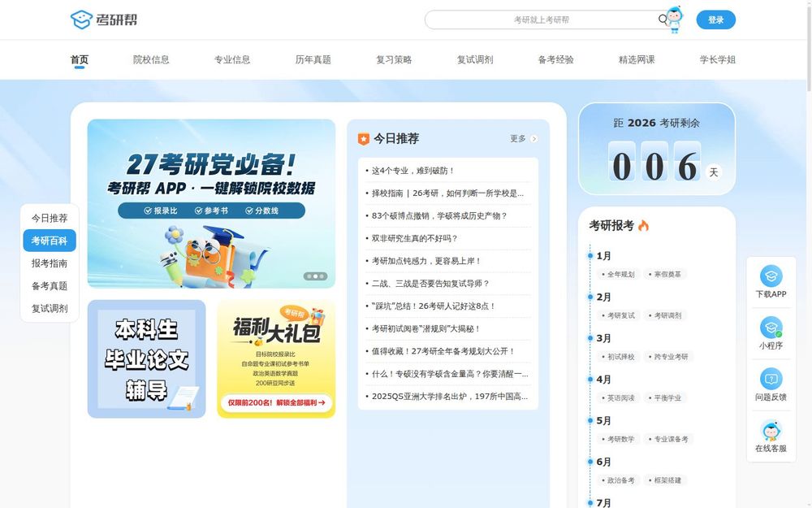Open the 院校信息 nav tab
Screen dimensions: 812x508
tap(151, 59)
